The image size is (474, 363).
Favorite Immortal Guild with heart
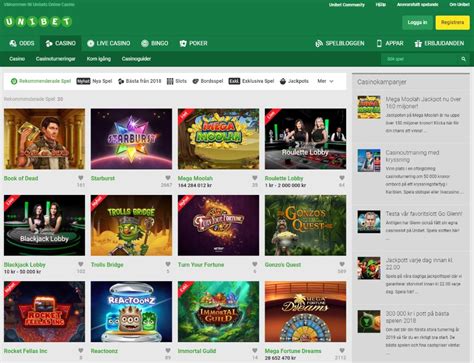coord(255,350)
